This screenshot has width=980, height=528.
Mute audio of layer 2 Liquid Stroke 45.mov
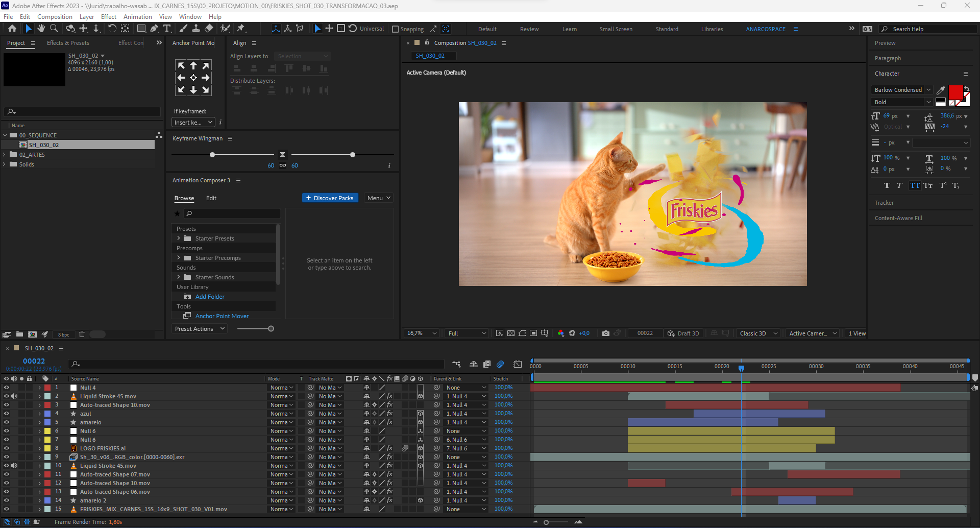click(14, 396)
